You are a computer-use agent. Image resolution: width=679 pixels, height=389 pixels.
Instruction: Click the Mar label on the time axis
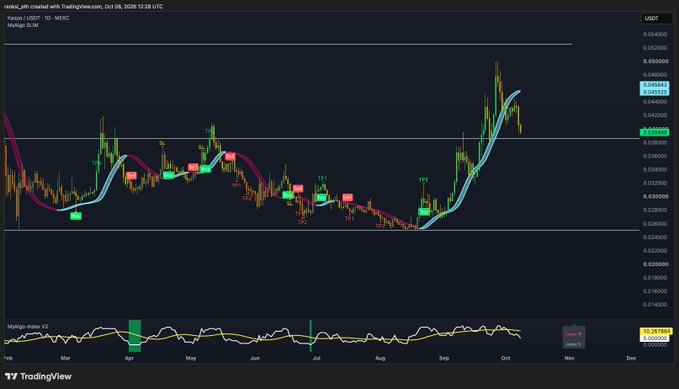tap(65, 358)
